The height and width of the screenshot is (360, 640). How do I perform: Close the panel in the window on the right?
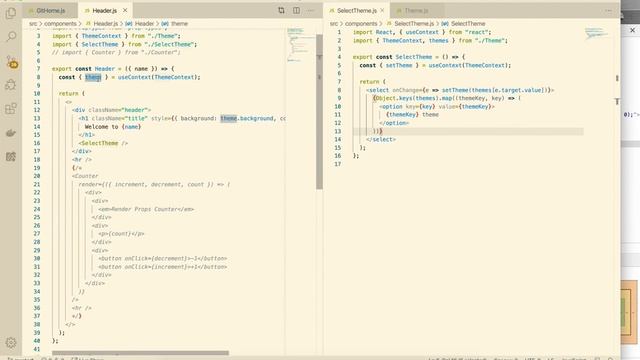pyautogui.click(x=632, y=30)
